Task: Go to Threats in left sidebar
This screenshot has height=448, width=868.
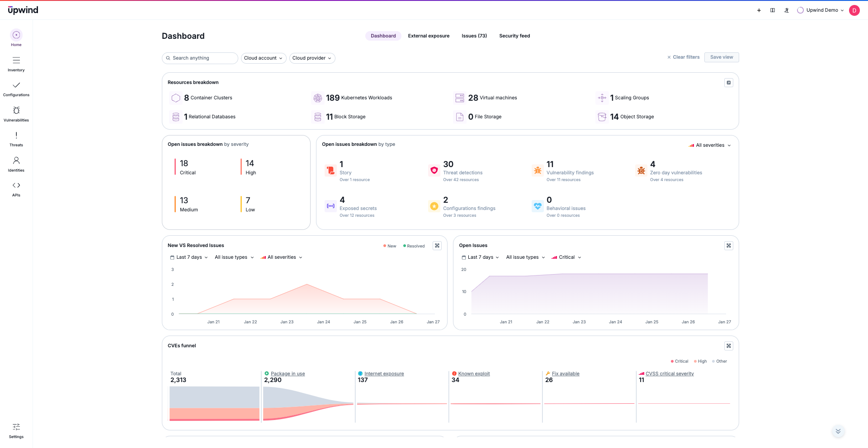Action: pos(16,139)
